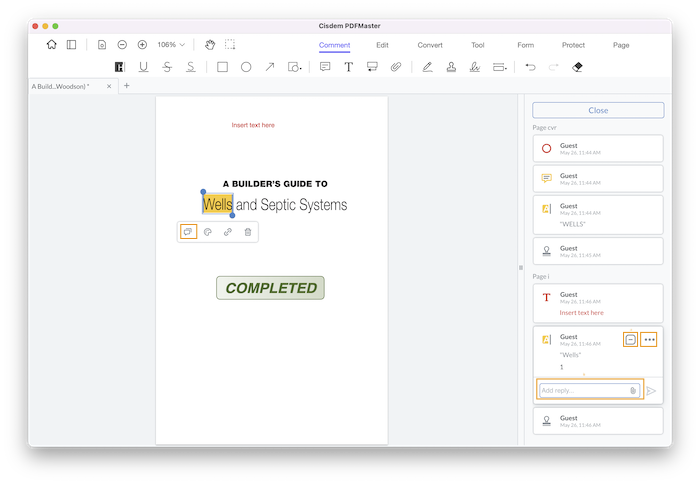Select the Squiggly underline tool
700x484 pixels.
click(191, 67)
